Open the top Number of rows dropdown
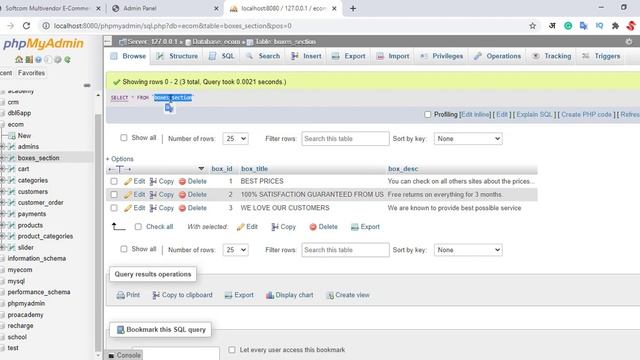Image resolution: width=640 pixels, height=360 pixels. [x=236, y=139]
